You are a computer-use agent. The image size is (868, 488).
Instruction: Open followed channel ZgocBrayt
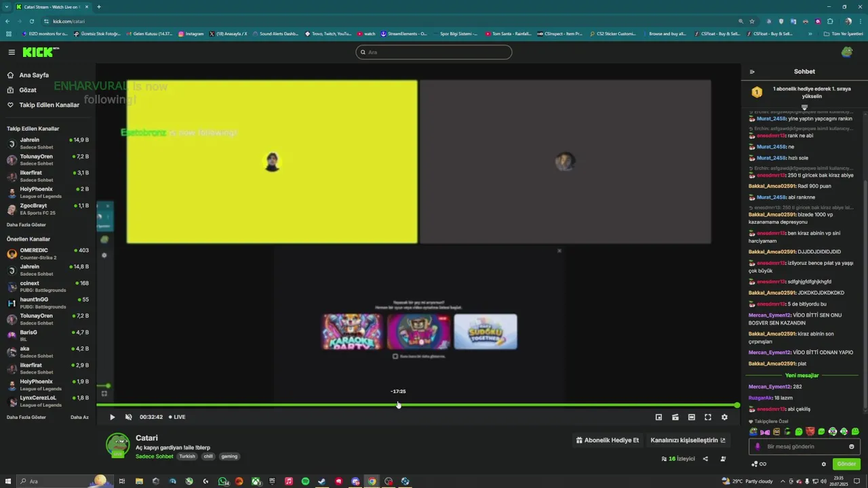click(x=47, y=209)
